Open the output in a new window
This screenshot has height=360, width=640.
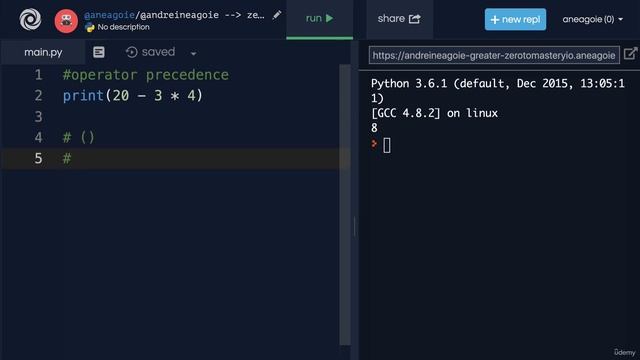[x=631, y=53]
